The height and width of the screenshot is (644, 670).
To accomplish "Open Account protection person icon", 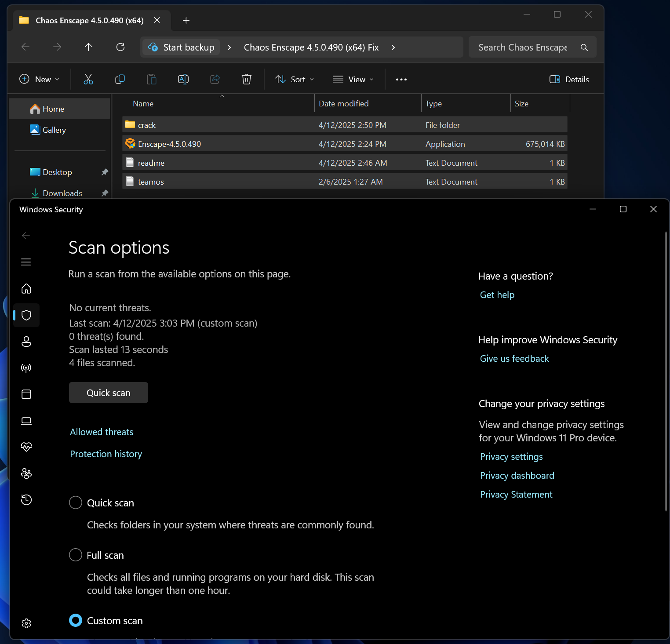I will click(x=26, y=342).
